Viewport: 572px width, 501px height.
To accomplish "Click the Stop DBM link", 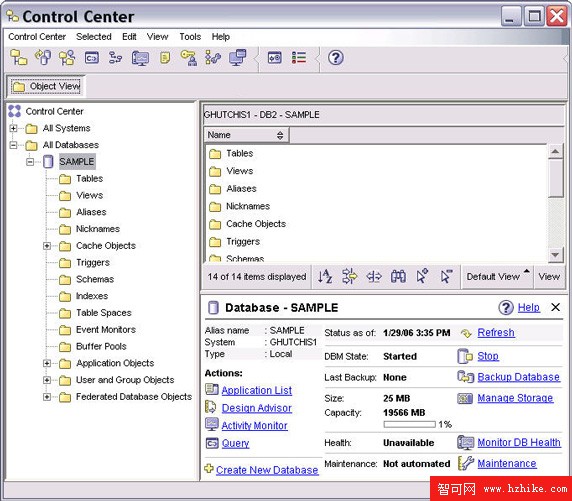I will pyautogui.click(x=488, y=356).
